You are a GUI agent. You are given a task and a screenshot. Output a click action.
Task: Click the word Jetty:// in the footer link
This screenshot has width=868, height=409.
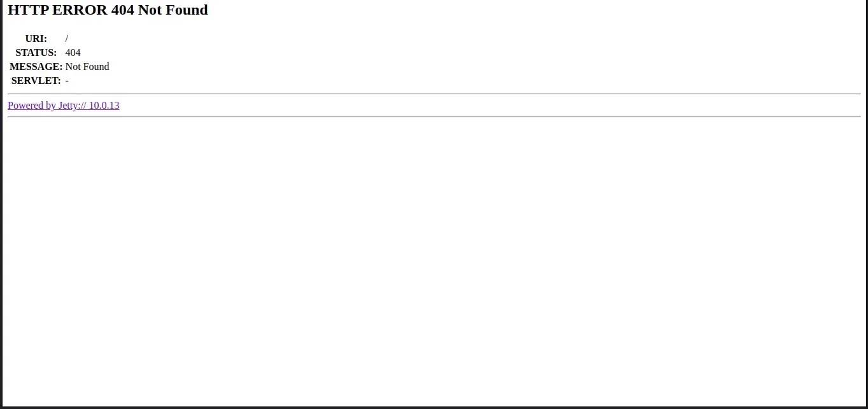72,106
